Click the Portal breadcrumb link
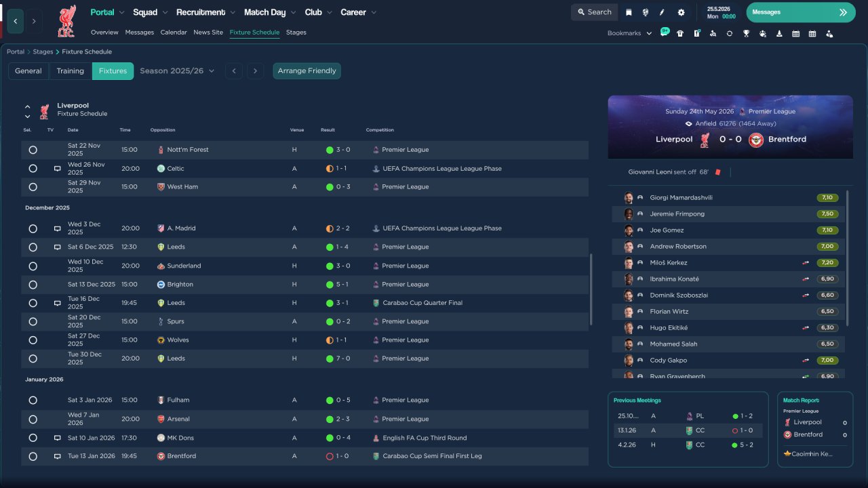 (16, 52)
